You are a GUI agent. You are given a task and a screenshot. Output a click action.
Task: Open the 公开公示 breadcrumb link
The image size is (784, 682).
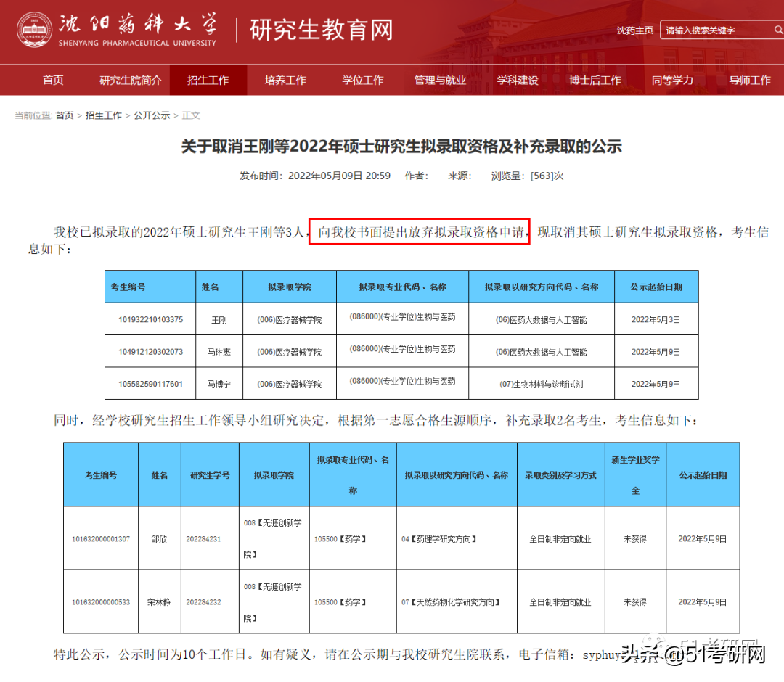[x=152, y=115]
